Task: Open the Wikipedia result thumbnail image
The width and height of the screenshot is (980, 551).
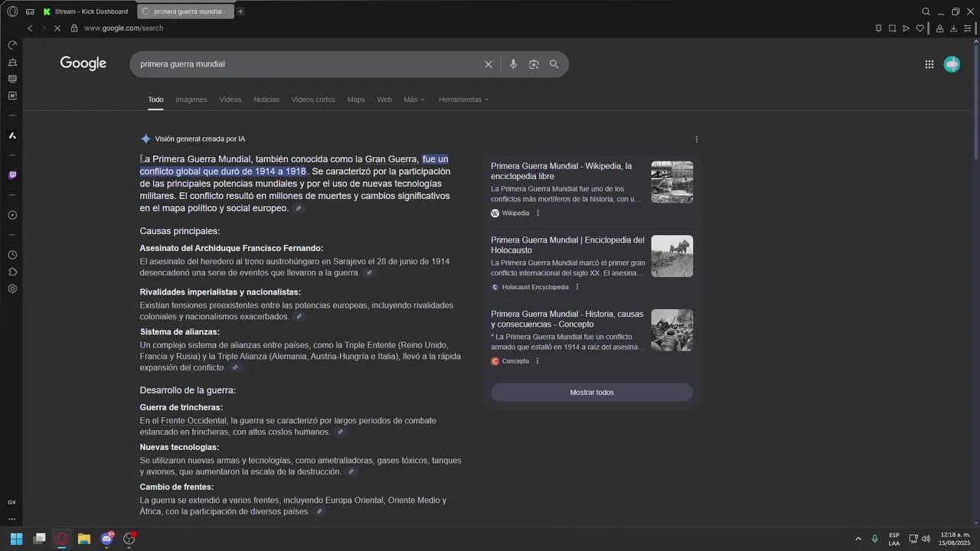Action: pos(672,181)
